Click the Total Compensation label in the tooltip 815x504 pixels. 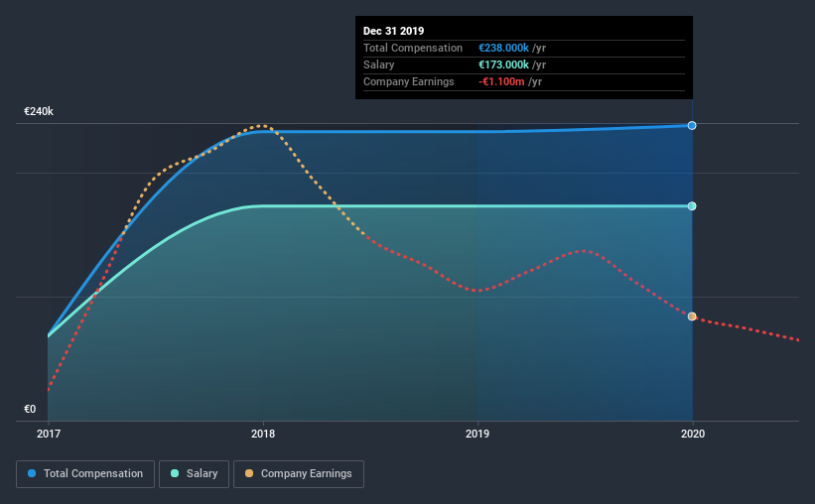413,48
